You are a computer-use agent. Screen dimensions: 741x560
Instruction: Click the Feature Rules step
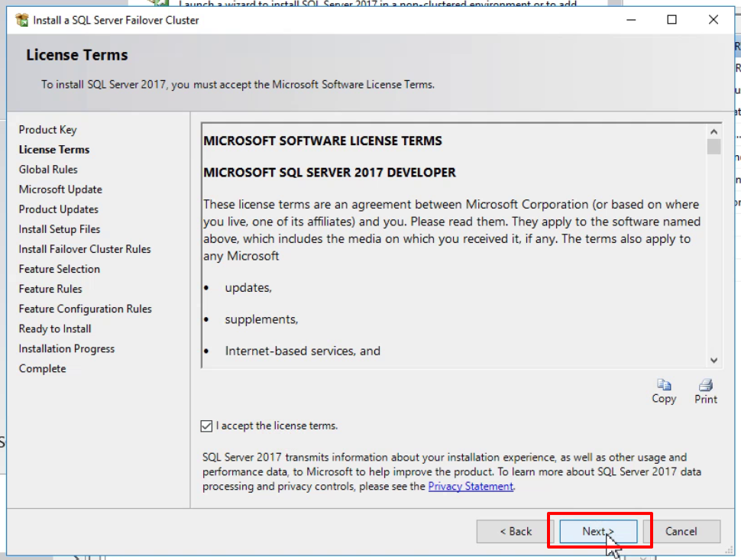pyautogui.click(x=50, y=289)
